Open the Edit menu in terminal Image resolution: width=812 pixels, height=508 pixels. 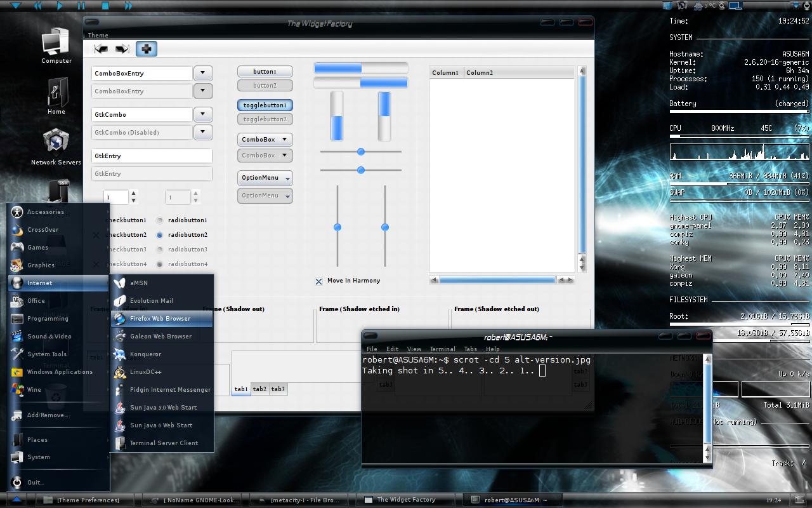click(x=393, y=349)
